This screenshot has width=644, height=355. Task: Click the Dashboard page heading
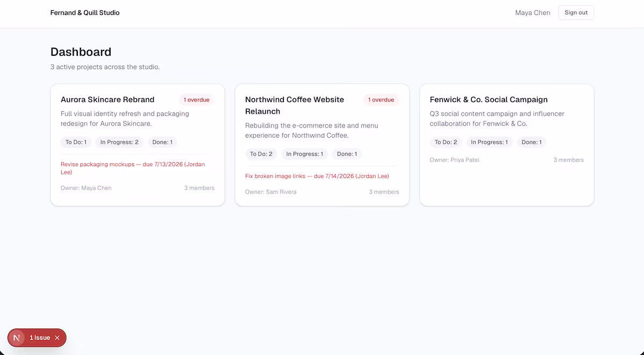click(x=81, y=52)
